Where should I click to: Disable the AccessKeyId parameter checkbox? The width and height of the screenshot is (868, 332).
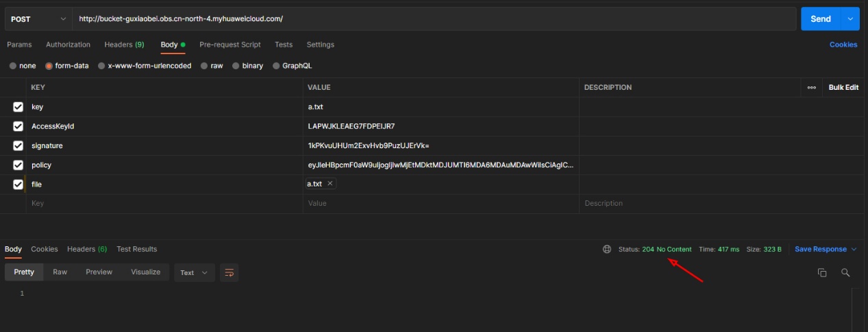[18, 126]
